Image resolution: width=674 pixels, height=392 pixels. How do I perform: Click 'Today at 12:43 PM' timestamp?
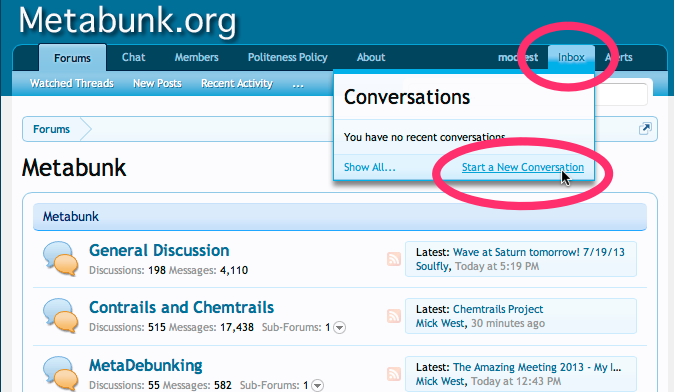pos(516,381)
